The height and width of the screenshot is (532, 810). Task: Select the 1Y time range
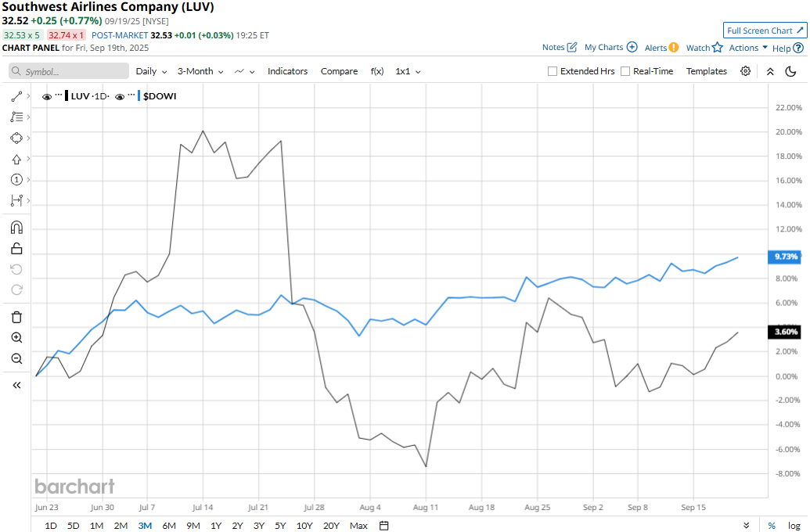tap(216, 525)
